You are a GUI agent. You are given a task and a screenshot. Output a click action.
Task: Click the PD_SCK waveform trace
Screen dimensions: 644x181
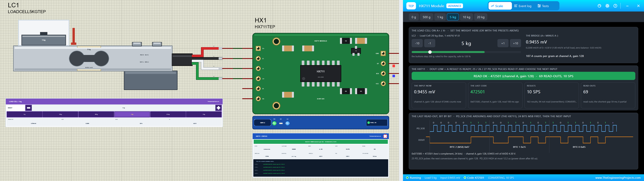pos(523,128)
